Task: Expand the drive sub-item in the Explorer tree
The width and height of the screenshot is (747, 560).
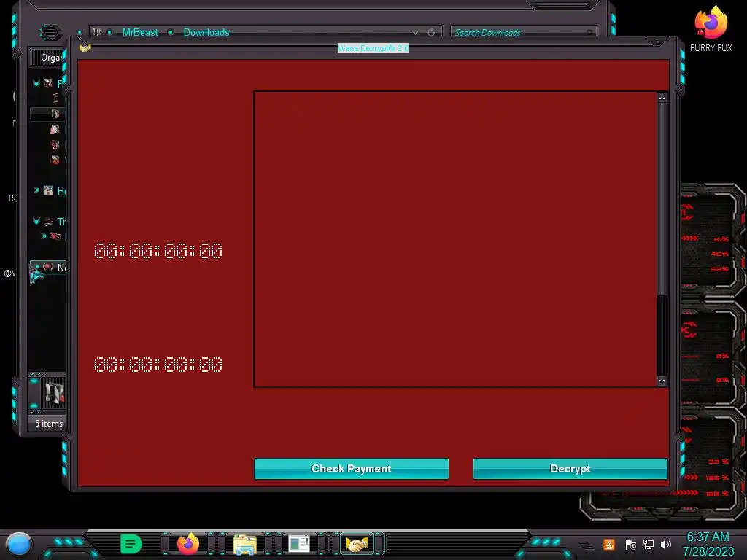Action: [x=43, y=236]
